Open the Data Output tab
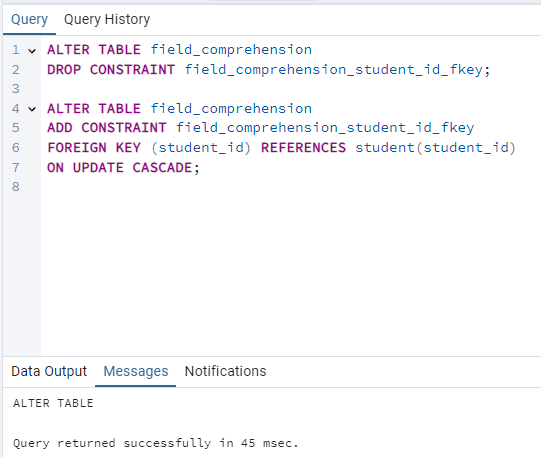Screen dimensions: 541x458 (x=49, y=371)
